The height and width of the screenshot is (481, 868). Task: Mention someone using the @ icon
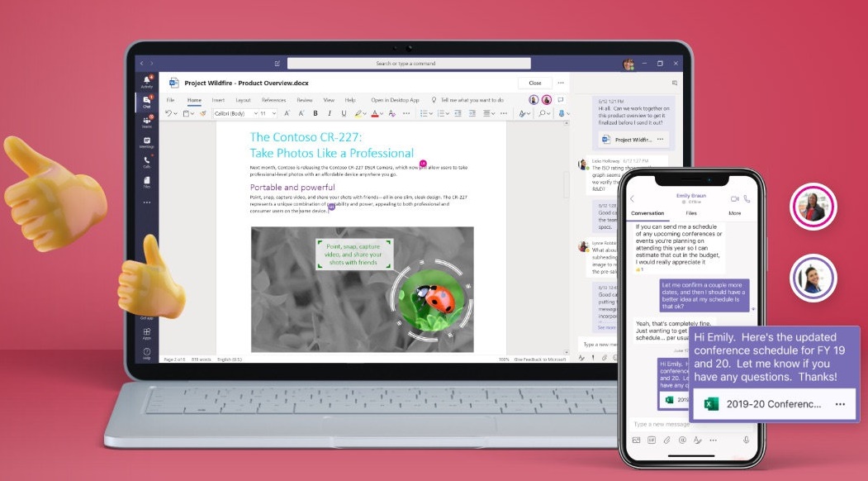(x=682, y=440)
